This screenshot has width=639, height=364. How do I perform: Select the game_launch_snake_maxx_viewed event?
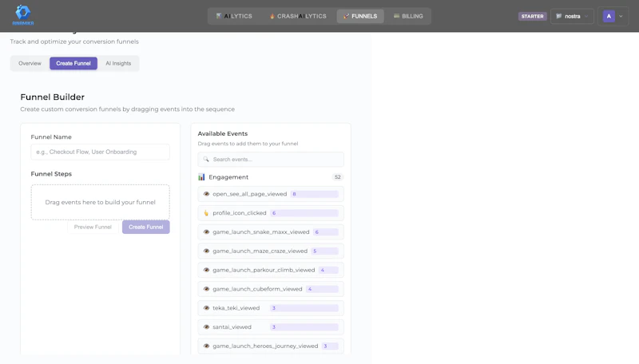point(271,232)
